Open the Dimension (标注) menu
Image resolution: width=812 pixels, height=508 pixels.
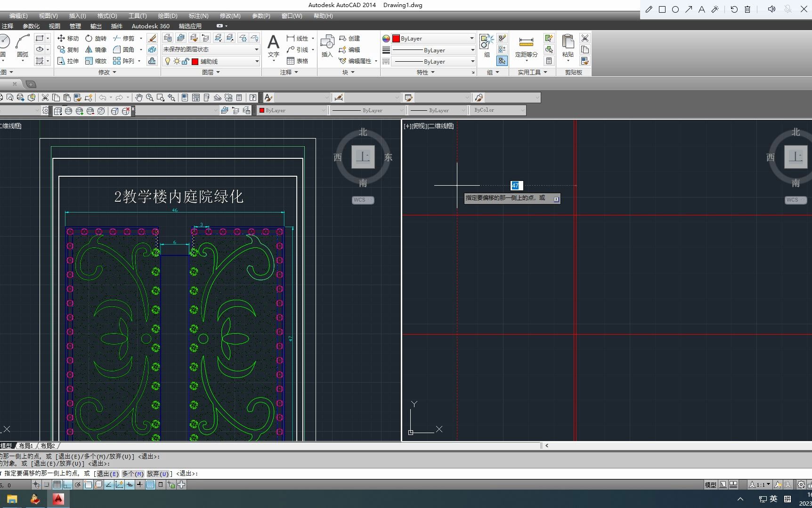(x=198, y=16)
